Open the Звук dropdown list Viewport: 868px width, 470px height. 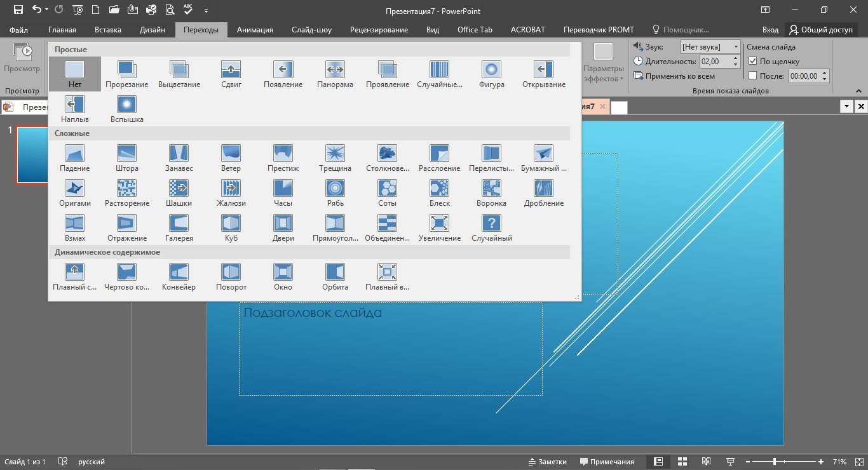coord(736,47)
